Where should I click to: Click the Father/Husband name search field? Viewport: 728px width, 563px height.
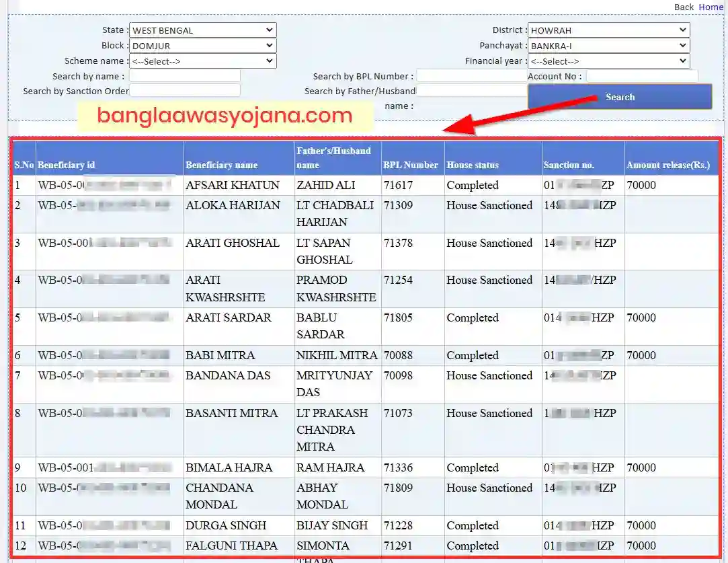click(471, 91)
